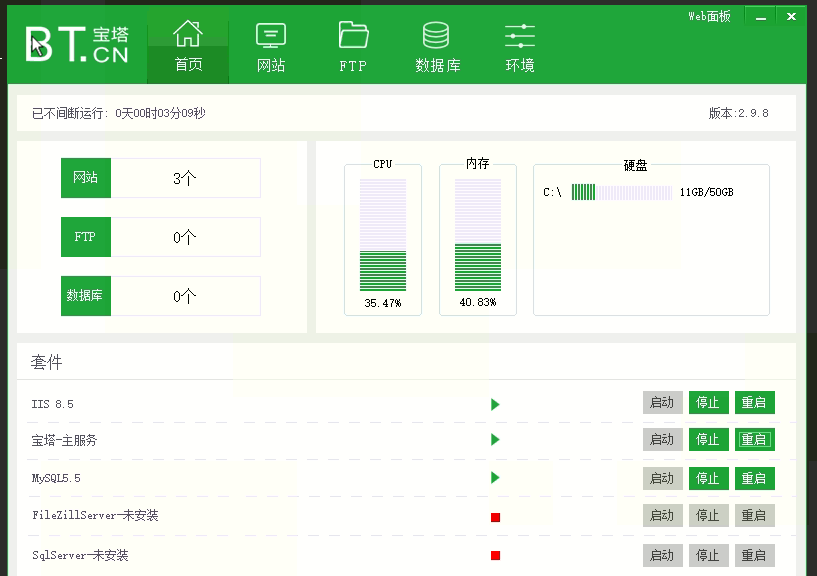Select the IIS 8.5 service name
This screenshot has height=576, width=817.
point(53,404)
